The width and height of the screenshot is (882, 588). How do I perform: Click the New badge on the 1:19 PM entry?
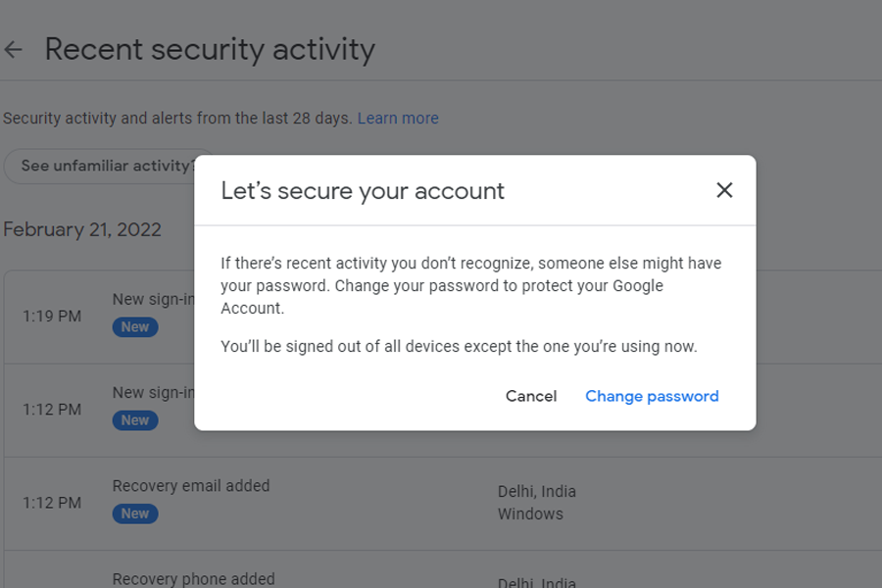click(x=135, y=327)
